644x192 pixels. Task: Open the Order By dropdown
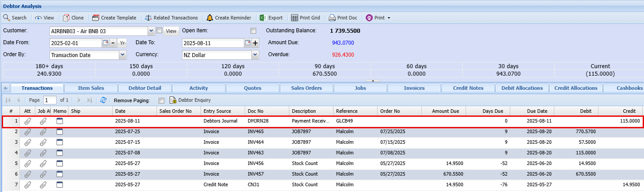[122, 55]
